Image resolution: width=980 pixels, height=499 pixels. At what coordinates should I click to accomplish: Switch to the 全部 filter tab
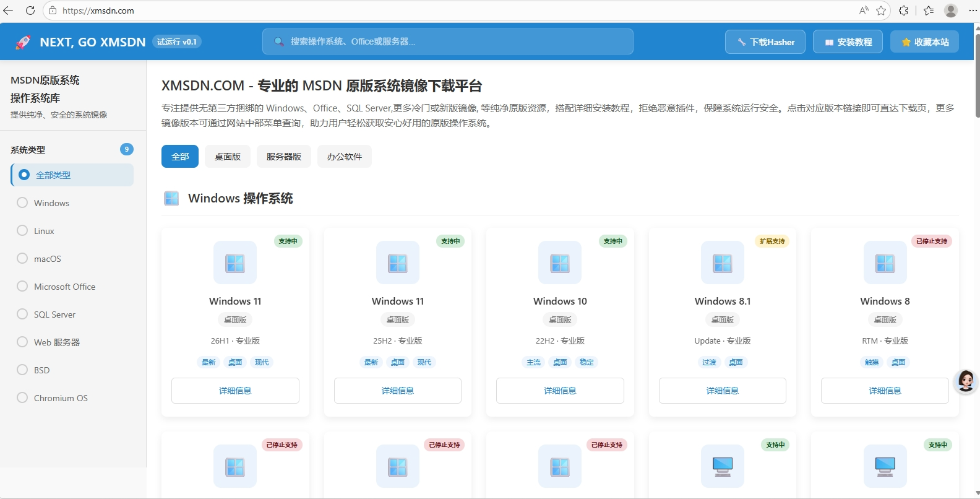click(180, 157)
